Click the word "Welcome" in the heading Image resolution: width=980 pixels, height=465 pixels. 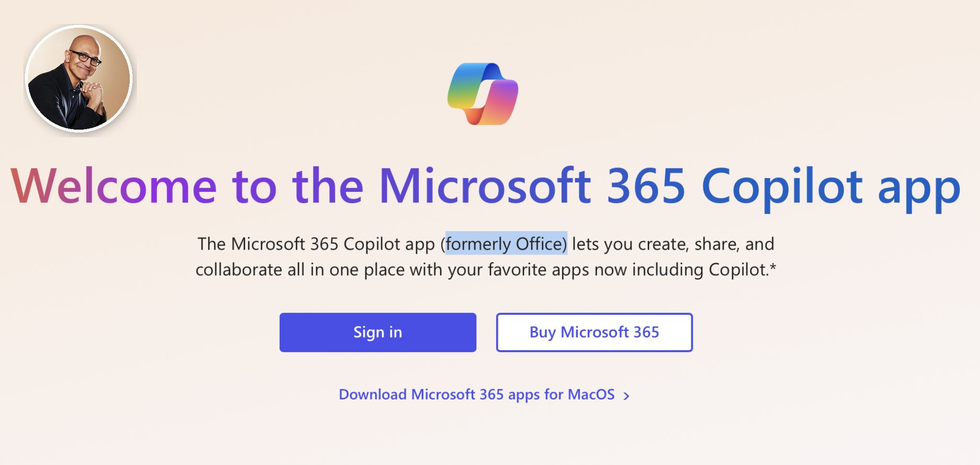click(x=114, y=187)
